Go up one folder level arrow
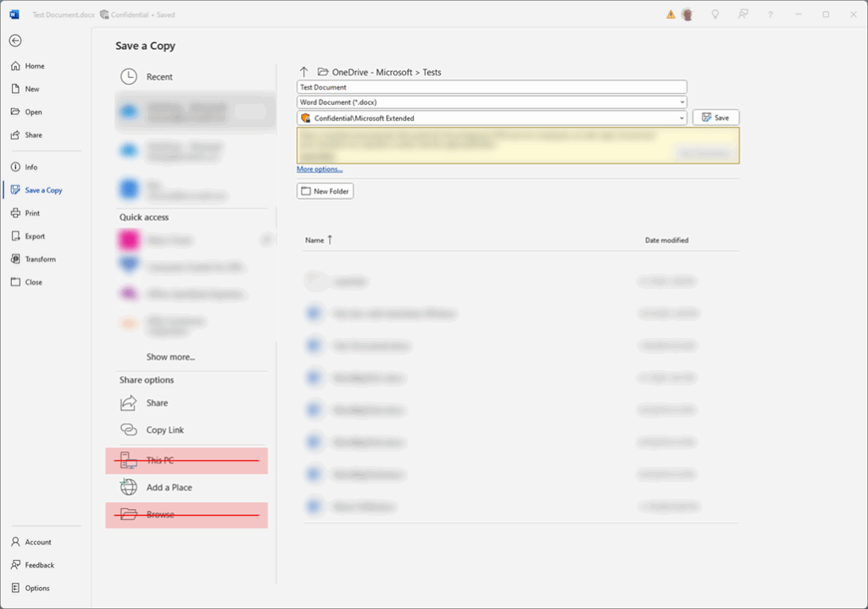The width and height of the screenshot is (868, 609). [x=303, y=72]
